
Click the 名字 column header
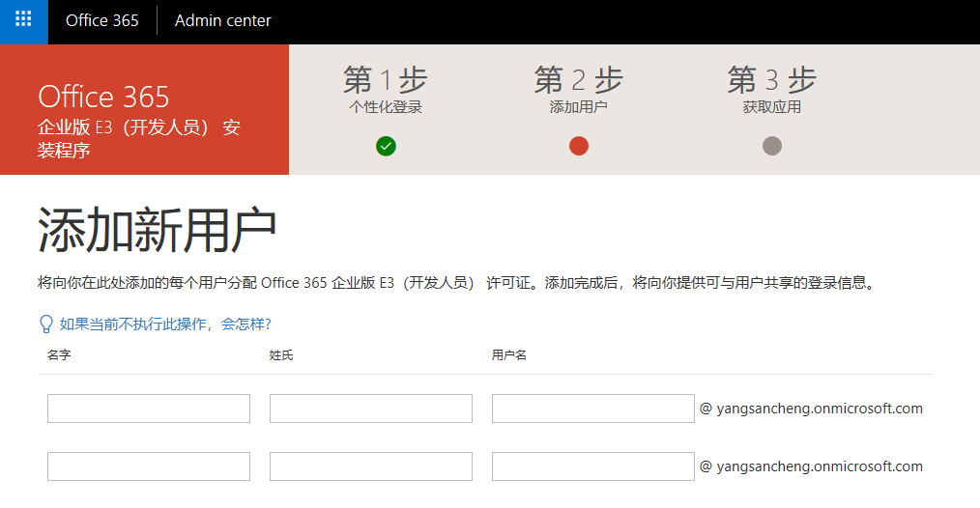(x=59, y=354)
